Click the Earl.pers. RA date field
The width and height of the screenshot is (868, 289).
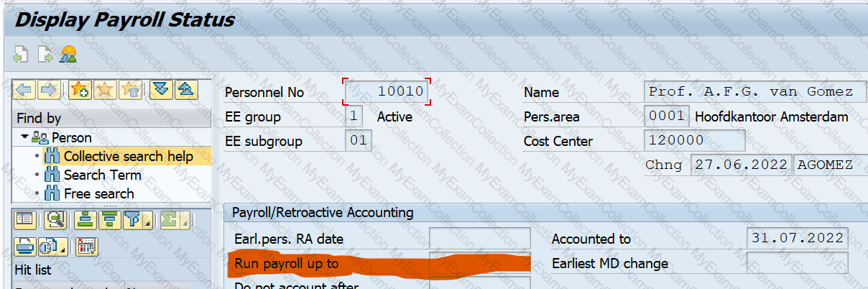pyautogui.click(x=479, y=239)
